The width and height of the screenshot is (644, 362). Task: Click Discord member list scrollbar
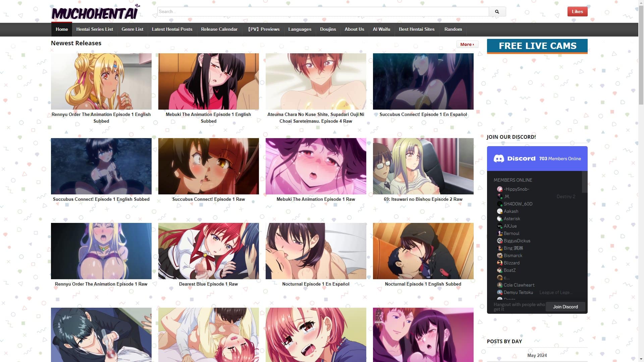click(x=585, y=182)
